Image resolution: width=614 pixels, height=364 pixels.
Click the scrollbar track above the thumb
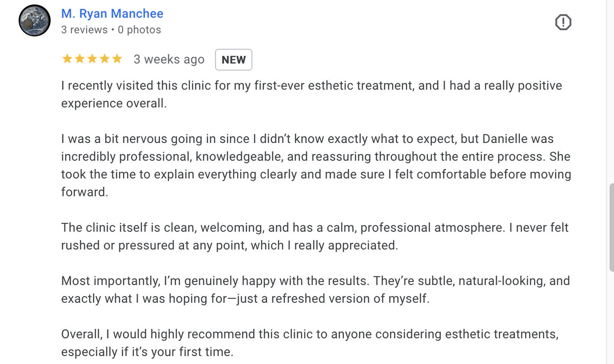tap(611, 93)
